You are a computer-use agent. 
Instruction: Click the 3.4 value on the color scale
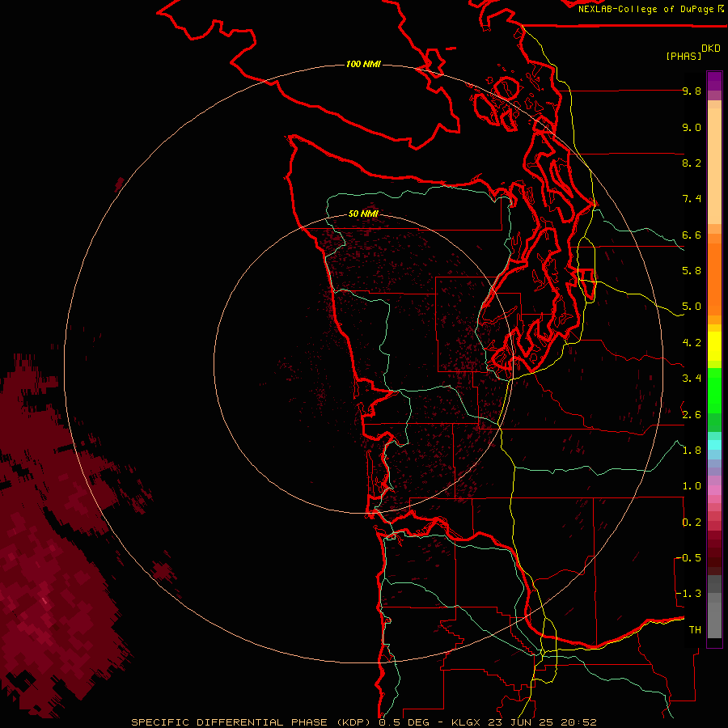(692, 379)
